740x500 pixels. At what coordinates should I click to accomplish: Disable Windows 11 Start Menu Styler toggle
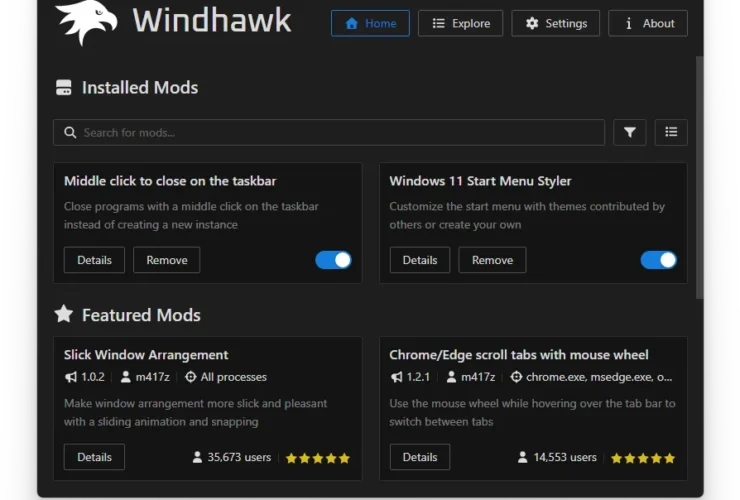point(658,260)
